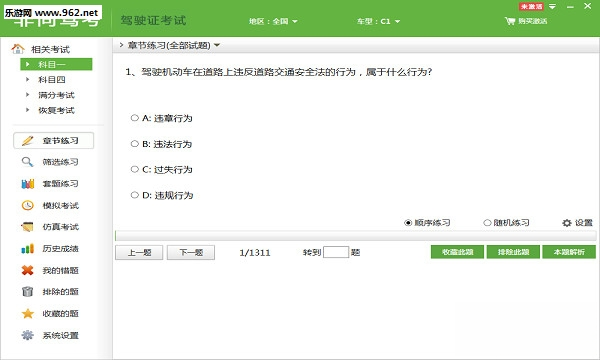Image resolution: width=600 pixels, height=360 pixels.
Task: Click the star icon for 收藏的题
Action: click(28, 314)
